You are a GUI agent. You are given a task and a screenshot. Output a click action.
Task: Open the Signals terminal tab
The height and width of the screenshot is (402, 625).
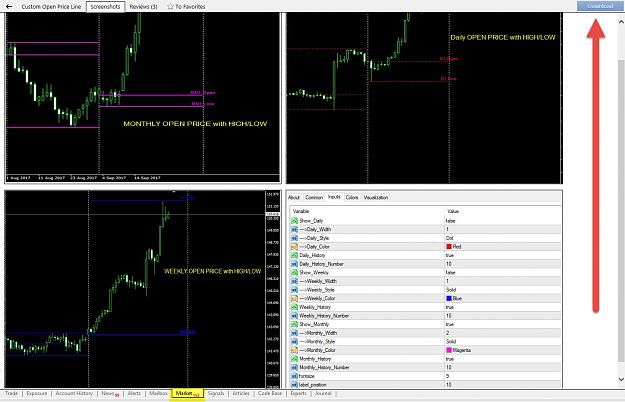coord(216,393)
